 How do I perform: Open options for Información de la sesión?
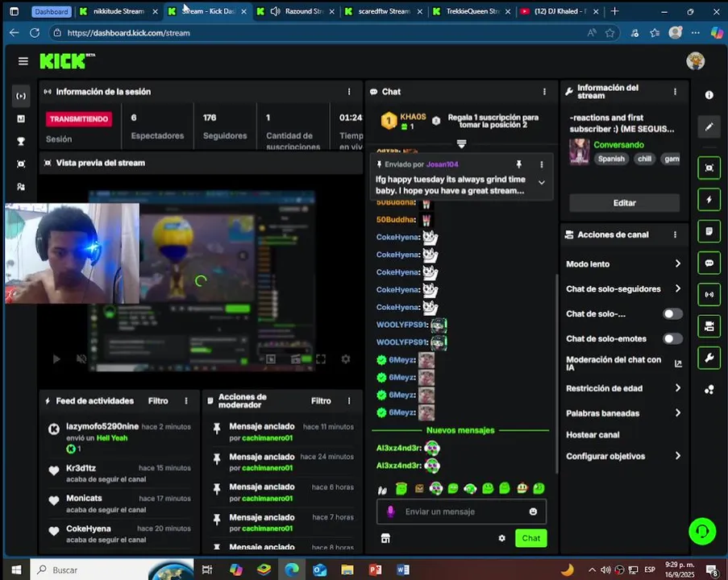coord(349,92)
